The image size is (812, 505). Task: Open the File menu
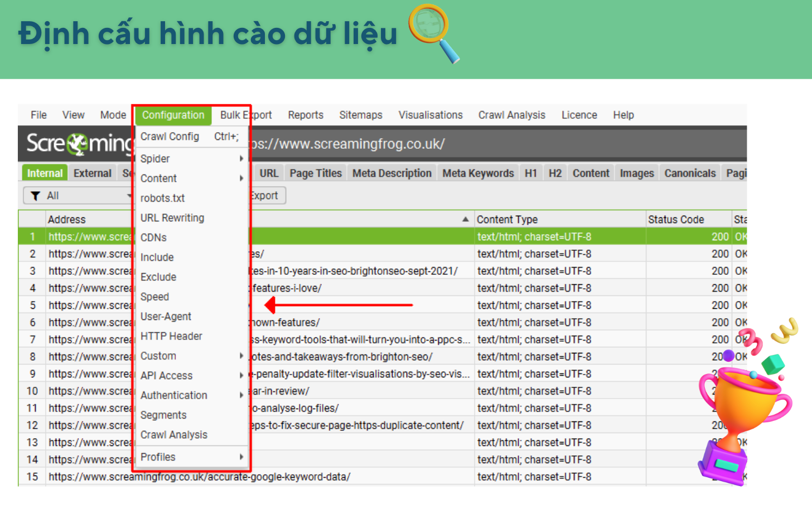coord(38,115)
